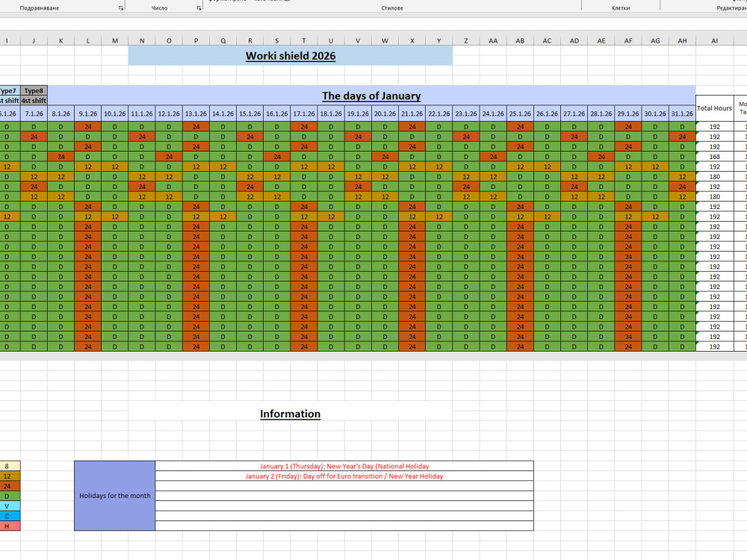Pick the light-blue legend cell labeled V
Image resolution: width=747 pixels, height=560 pixels.
click(x=7, y=506)
